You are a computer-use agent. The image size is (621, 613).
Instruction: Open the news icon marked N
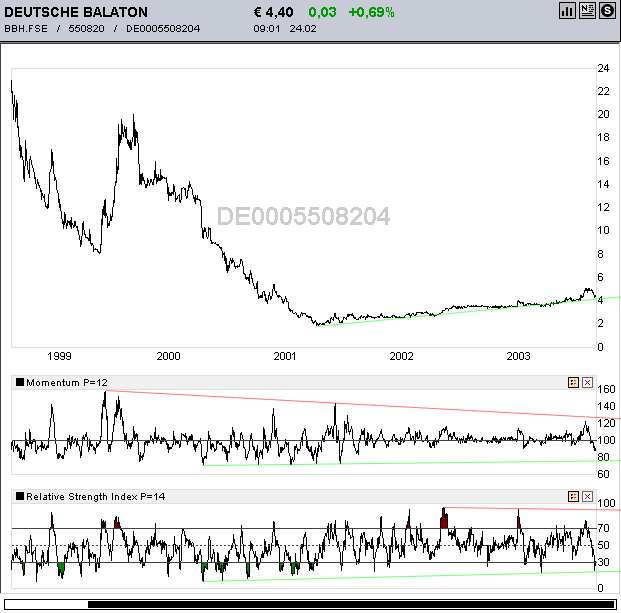(587, 11)
